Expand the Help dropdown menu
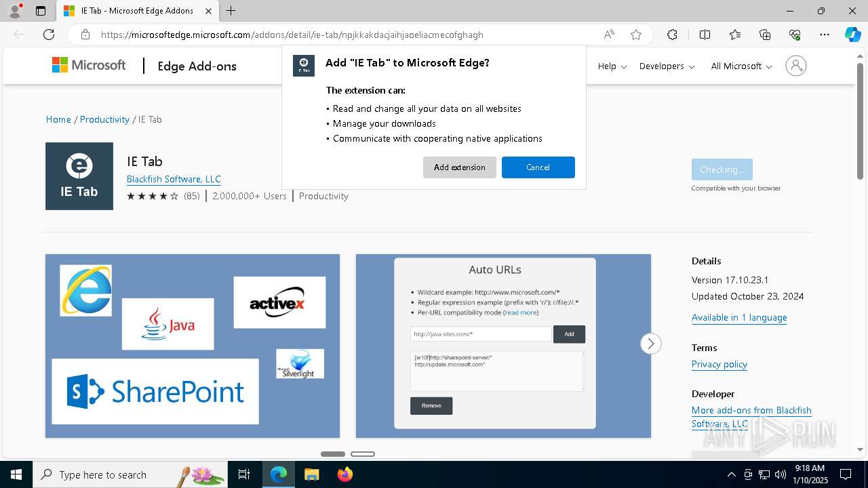 612,66
